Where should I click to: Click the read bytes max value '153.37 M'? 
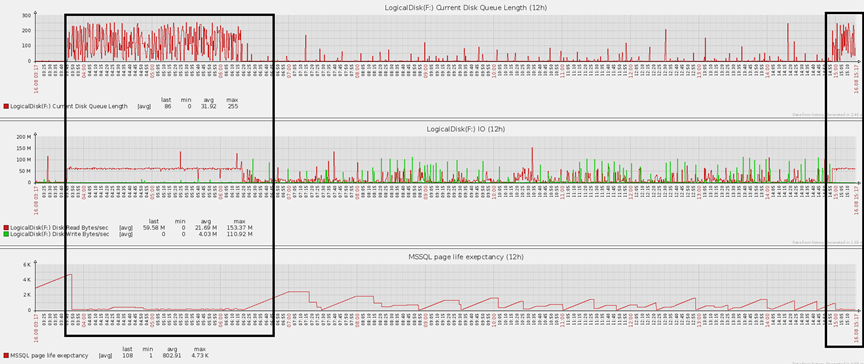click(x=240, y=228)
